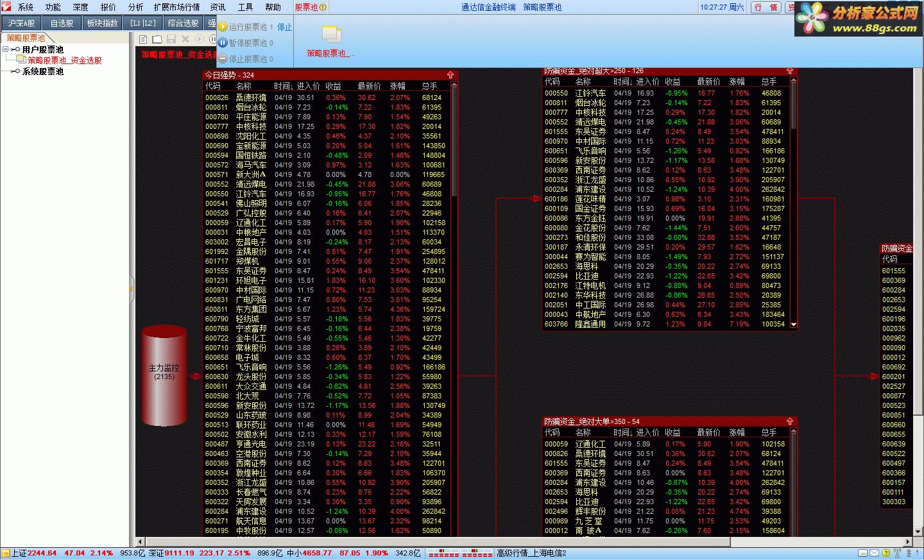The height and width of the screenshot is (560, 924).
Task: Select 东方集团 row in 今日强势 table
Action: click(x=327, y=309)
